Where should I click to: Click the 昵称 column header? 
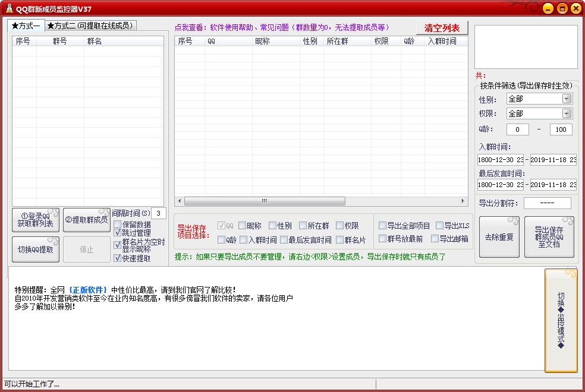[276, 41]
